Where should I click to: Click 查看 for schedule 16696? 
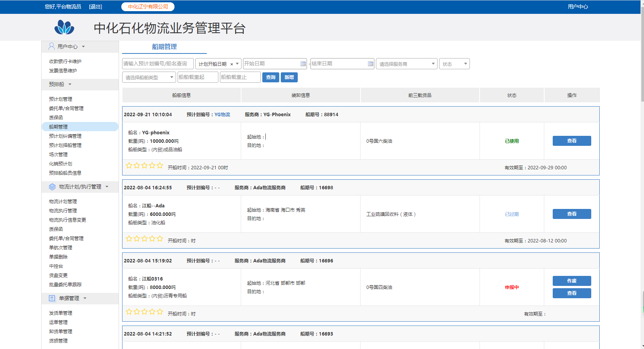(x=572, y=293)
